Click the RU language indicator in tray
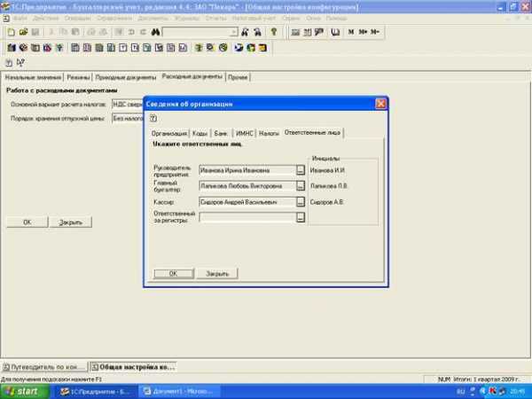 click(x=460, y=392)
